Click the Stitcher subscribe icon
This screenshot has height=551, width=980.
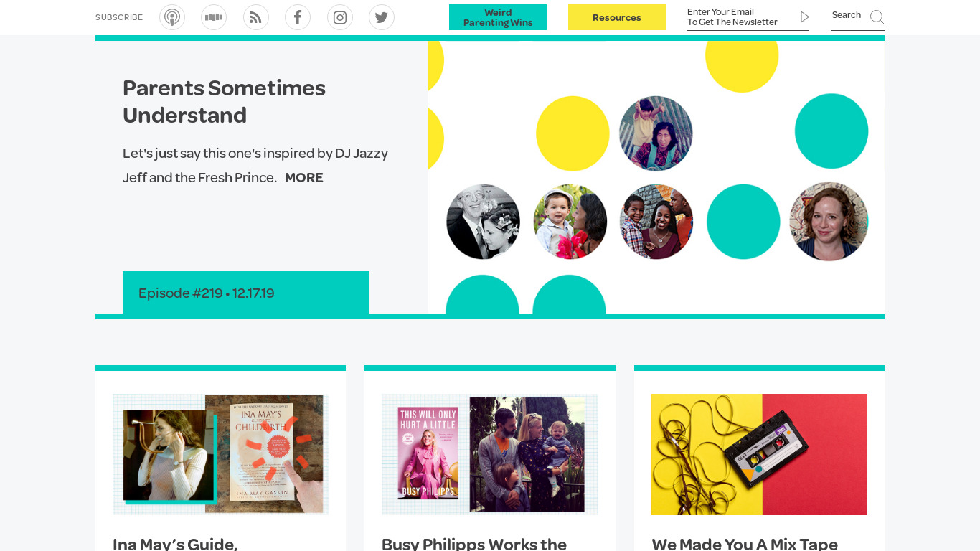tap(214, 17)
